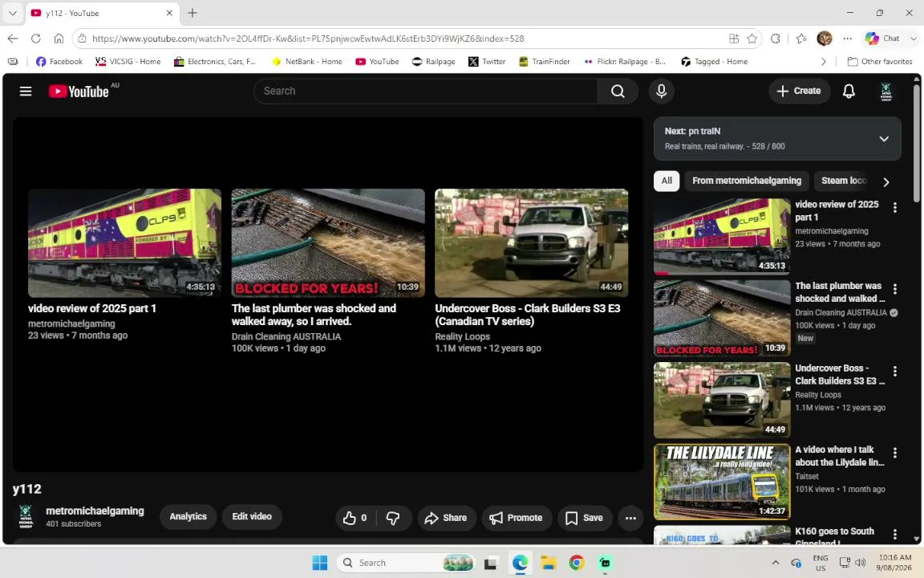924x578 pixels.
Task: Open options for The last plumber sidebar item
Action: click(894, 289)
